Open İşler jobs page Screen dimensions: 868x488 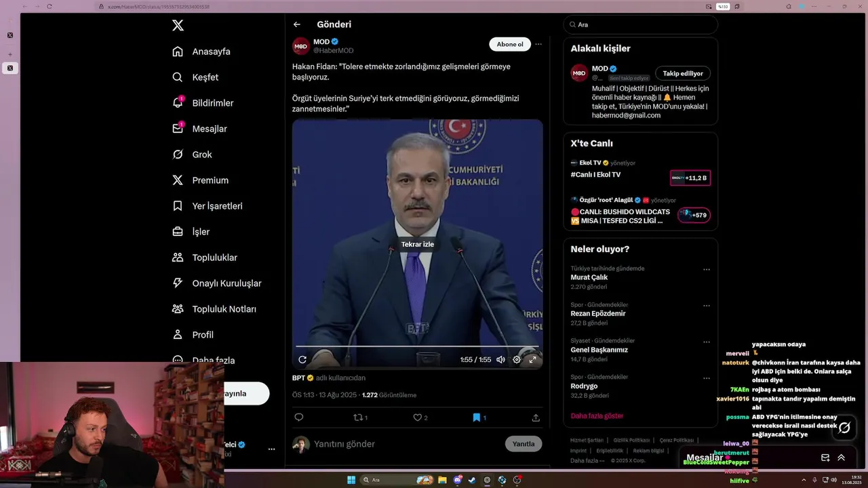point(191,232)
